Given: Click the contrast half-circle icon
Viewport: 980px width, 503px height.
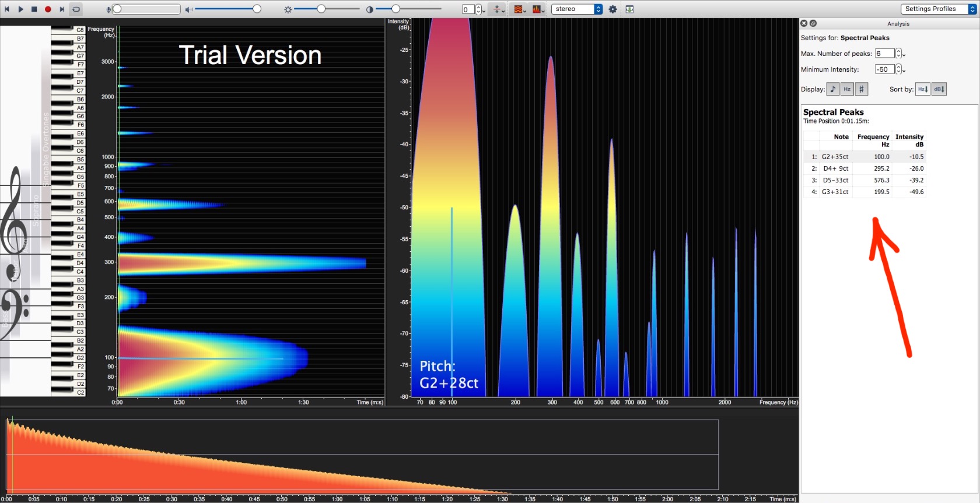Looking at the screenshot, I should (369, 9).
